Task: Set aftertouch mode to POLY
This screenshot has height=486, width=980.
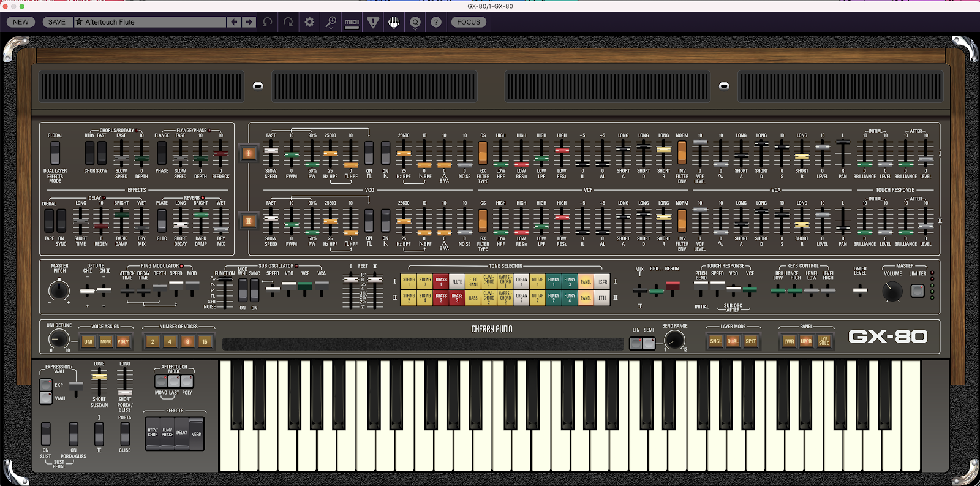Action: click(x=187, y=381)
